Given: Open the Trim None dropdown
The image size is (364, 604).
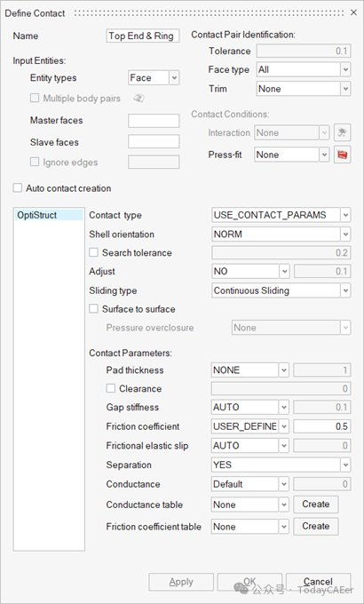Looking at the screenshot, I should click(x=304, y=89).
